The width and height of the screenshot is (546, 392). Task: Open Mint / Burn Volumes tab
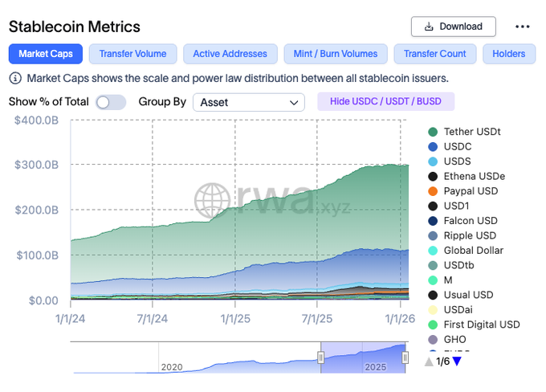(335, 54)
